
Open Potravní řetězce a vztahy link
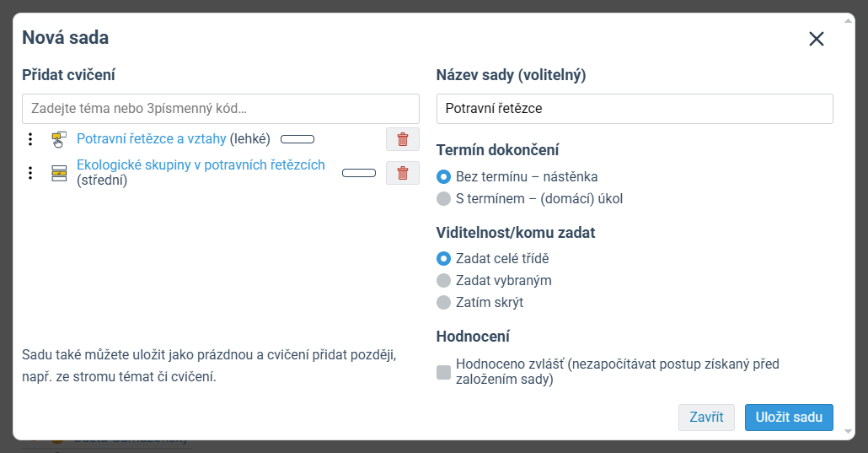(x=151, y=138)
